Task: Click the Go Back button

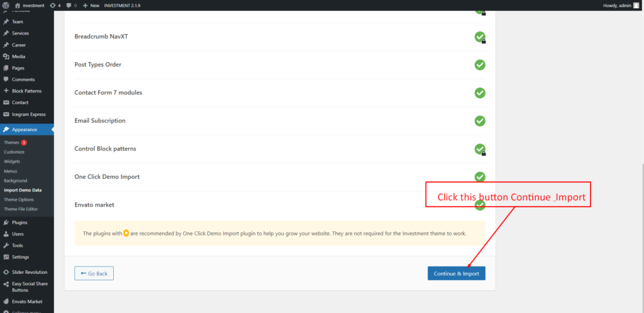Action: [x=94, y=273]
